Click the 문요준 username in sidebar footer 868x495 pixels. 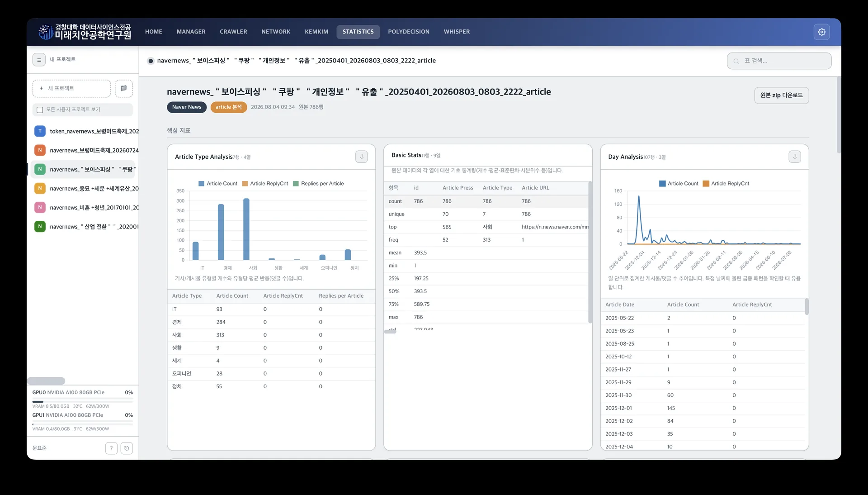(39, 448)
